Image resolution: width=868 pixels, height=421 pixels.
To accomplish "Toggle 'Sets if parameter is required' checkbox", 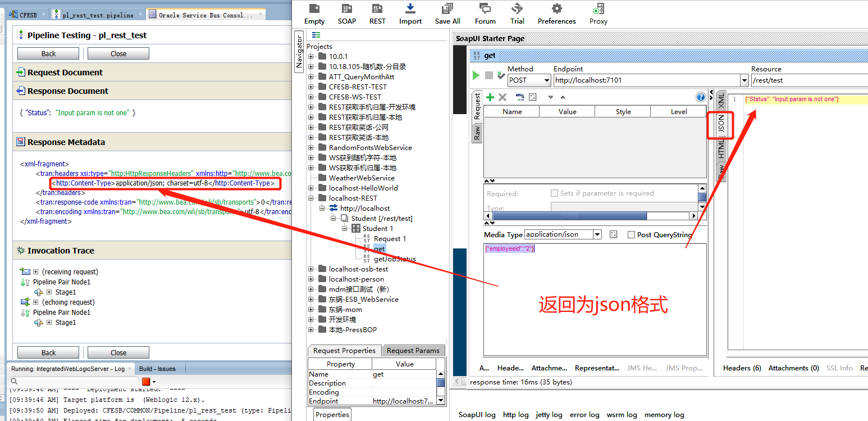I will pyautogui.click(x=554, y=193).
